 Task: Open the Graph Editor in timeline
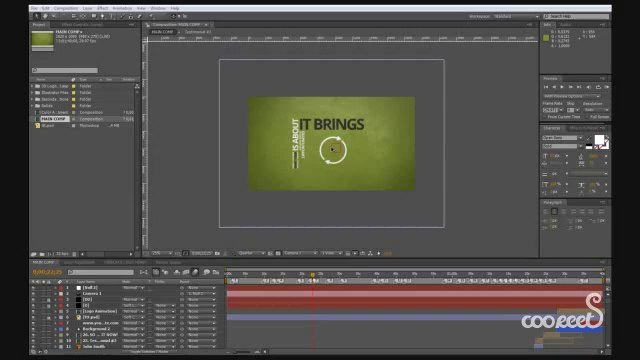(x=216, y=272)
